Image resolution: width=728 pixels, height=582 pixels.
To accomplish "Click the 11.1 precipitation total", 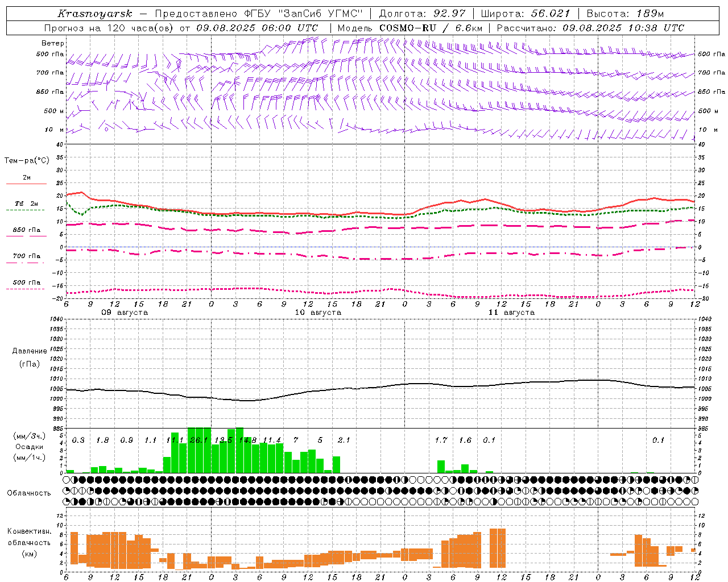I will point(175,440).
